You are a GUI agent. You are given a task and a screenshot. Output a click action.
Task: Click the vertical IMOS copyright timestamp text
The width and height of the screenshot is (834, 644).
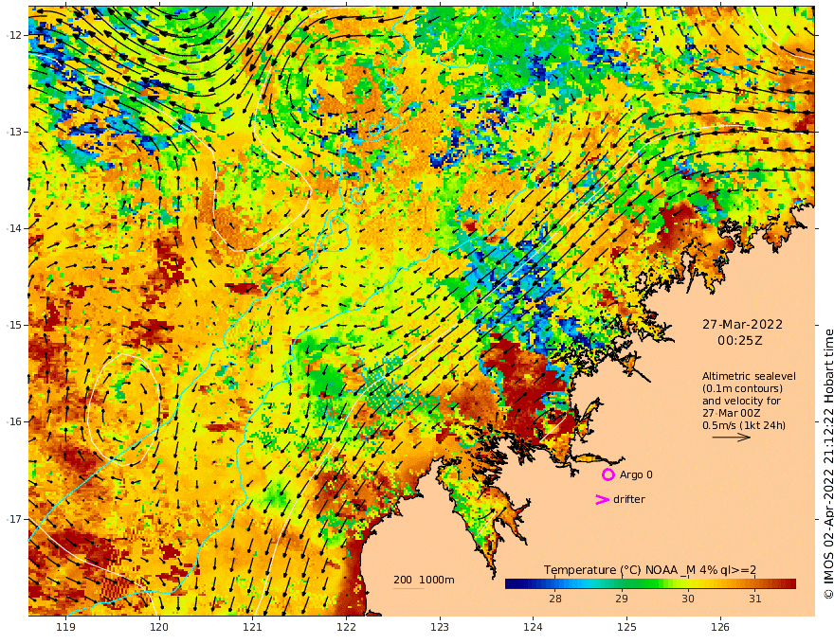tap(827, 464)
